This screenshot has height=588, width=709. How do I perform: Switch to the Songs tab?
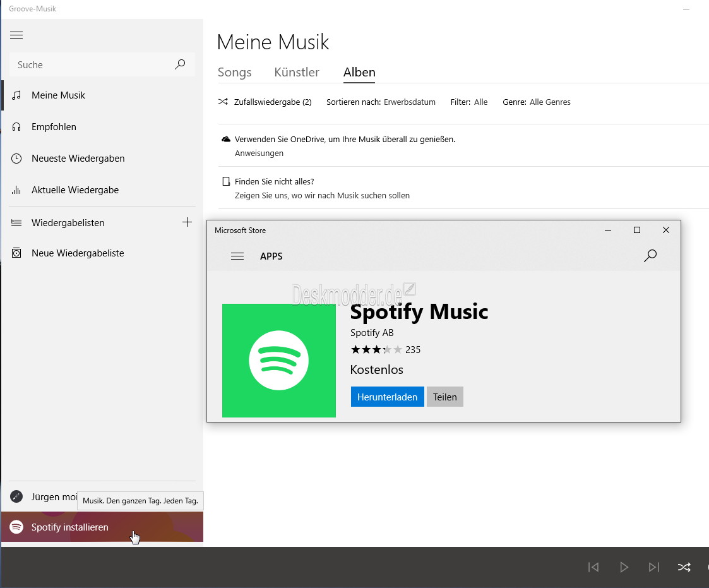234,73
